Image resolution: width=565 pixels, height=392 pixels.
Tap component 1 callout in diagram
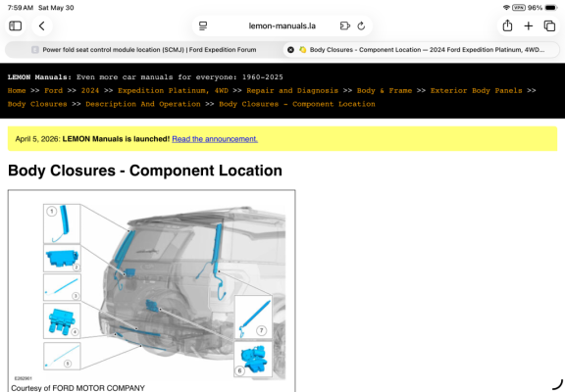pos(62,223)
